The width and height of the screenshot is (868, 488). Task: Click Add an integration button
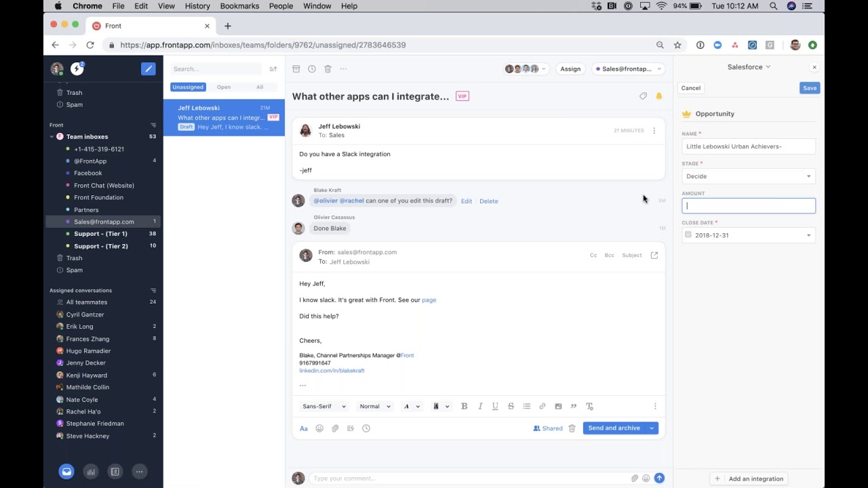[x=749, y=479]
